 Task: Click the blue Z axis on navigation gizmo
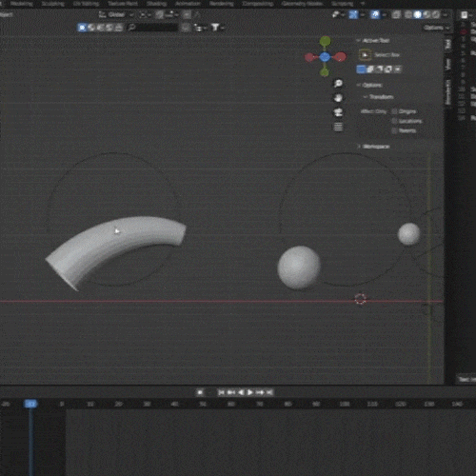pos(325,57)
